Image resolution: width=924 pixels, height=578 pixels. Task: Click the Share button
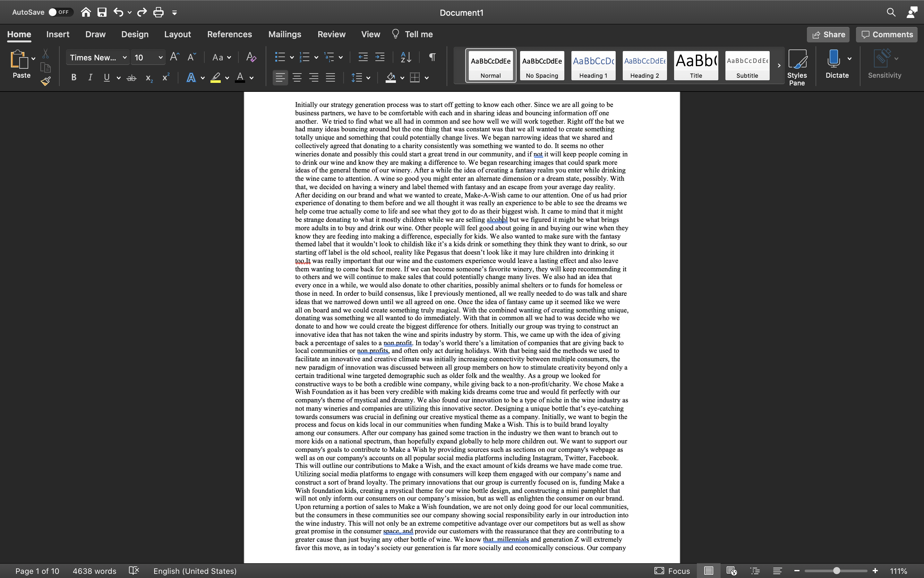(828, 34)
